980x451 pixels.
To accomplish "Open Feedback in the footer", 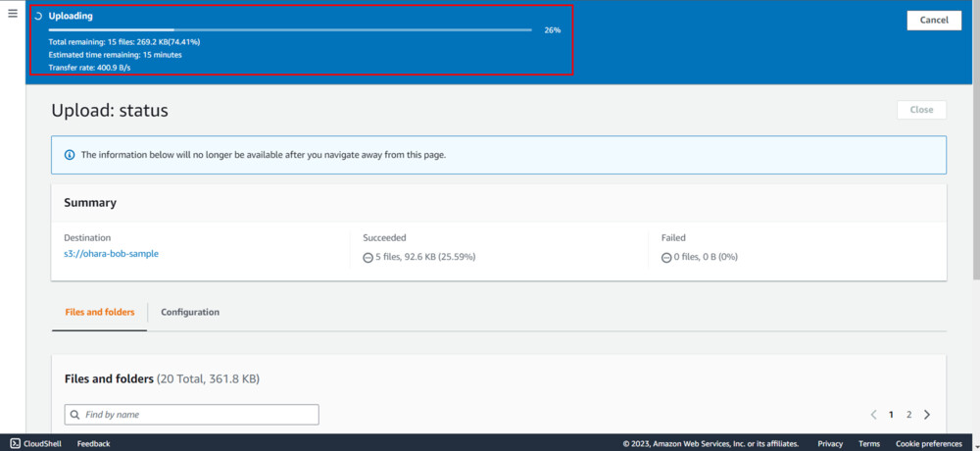I will point(93,443).
